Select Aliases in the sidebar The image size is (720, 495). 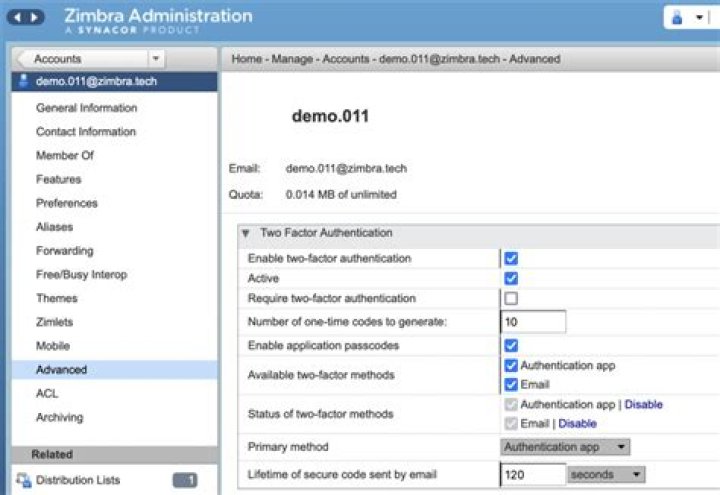click(54, 227)
